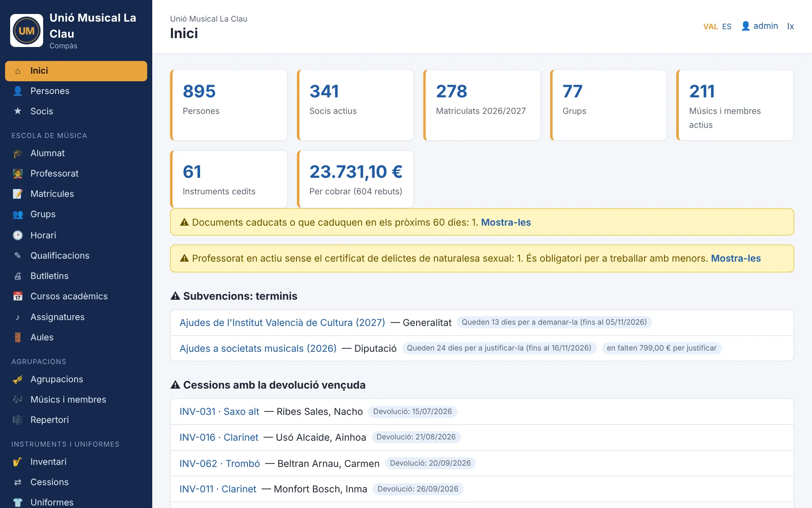Open the 278 Matriculats 2026/2027 card

click(x=482, y=105)
